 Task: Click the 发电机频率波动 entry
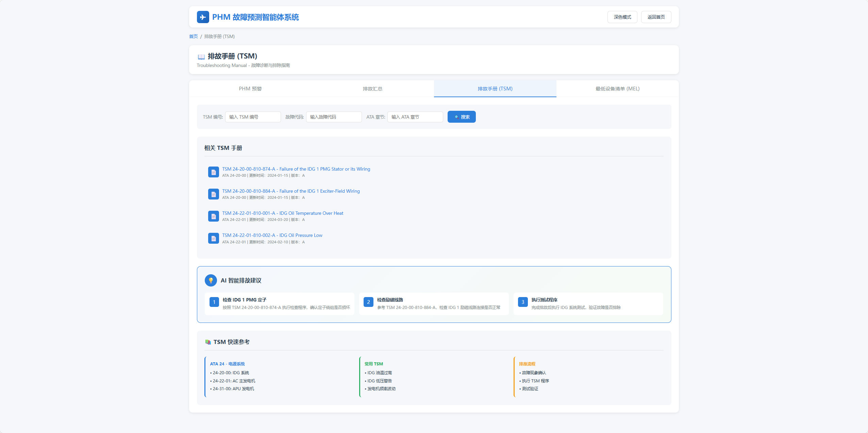point(380,389)
